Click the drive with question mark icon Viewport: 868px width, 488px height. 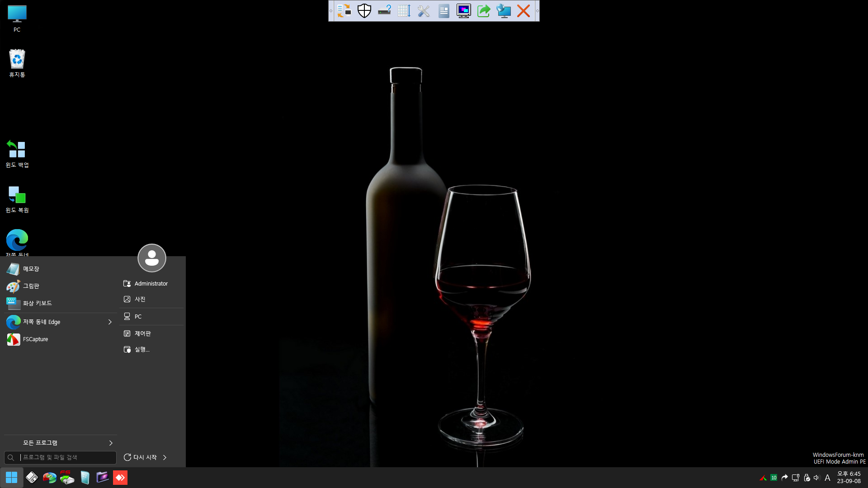[384, 11]
